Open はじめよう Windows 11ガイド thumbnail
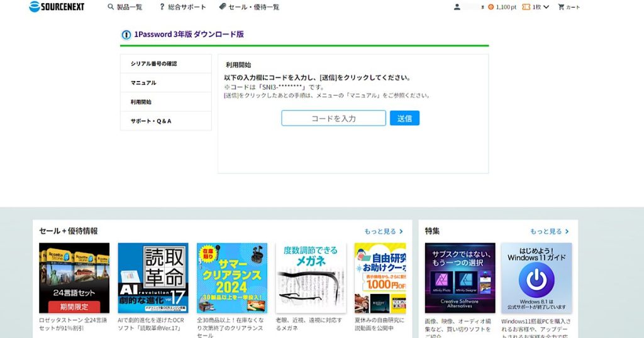The image size is (644, 338). (x=536, y=278)
